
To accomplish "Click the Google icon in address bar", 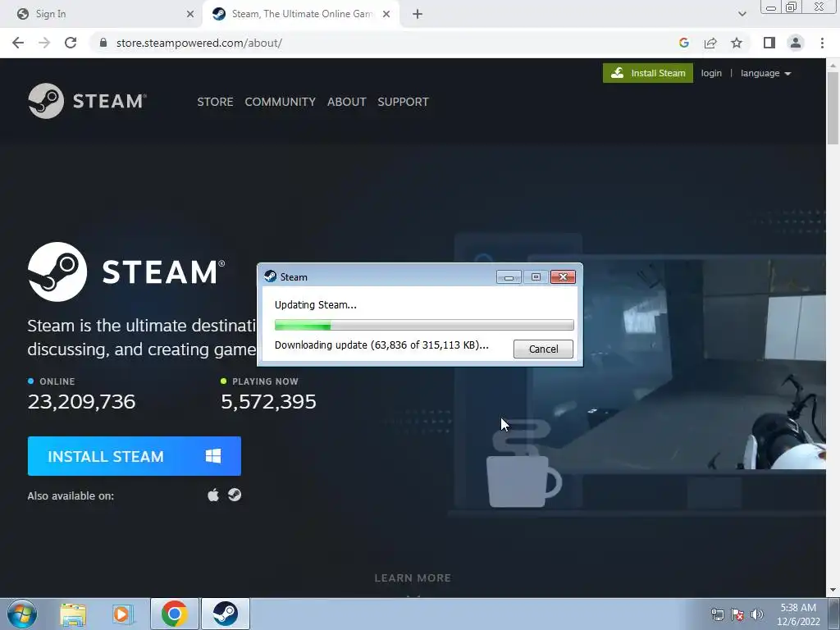I will pos(683,43).
